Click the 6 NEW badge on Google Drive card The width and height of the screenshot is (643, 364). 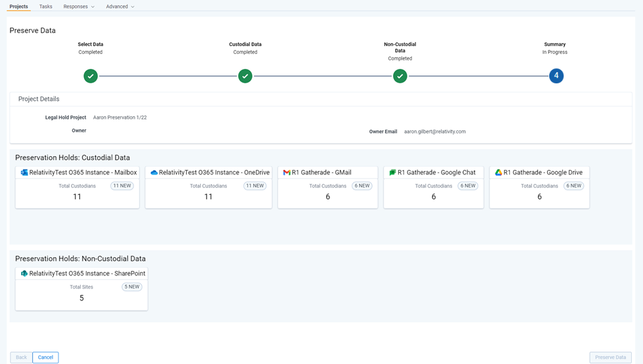point(573,186)
